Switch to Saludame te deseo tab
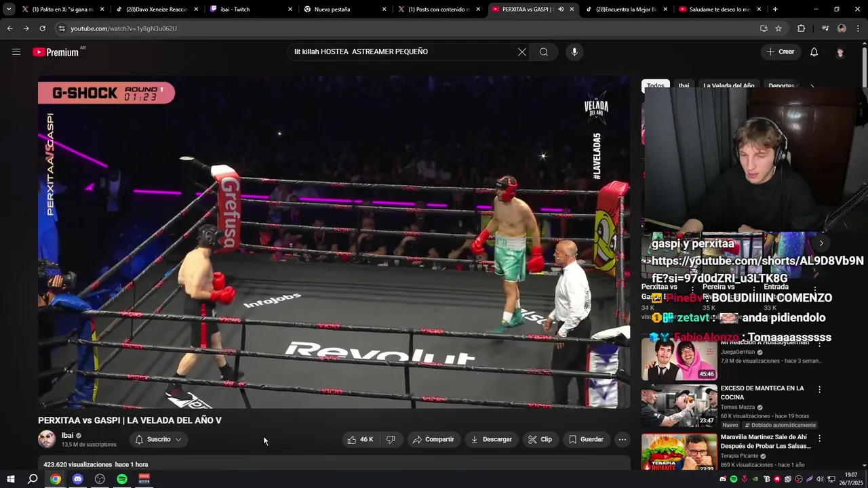This screenshot has width=868, height=488. point(721,9)
